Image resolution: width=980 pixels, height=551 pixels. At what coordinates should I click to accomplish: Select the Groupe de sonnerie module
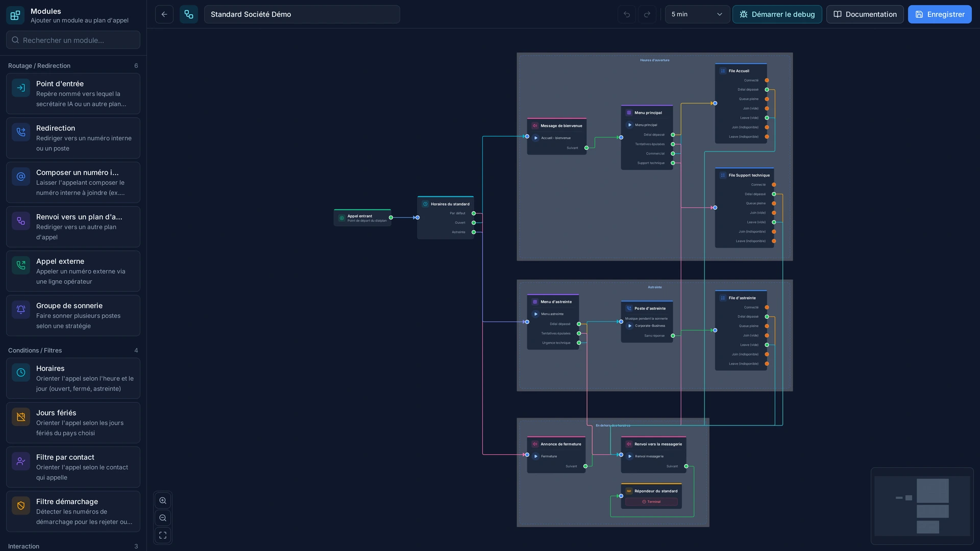coord(73,315)
